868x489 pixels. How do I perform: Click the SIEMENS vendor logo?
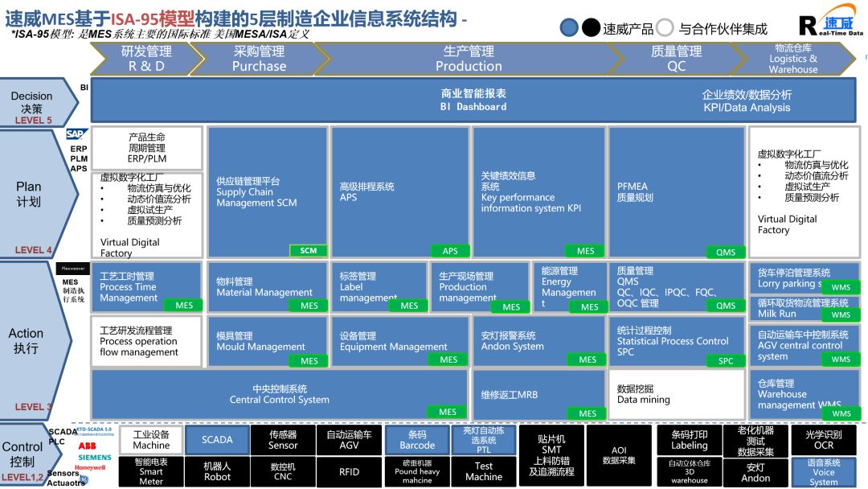(x=94, y=457)
